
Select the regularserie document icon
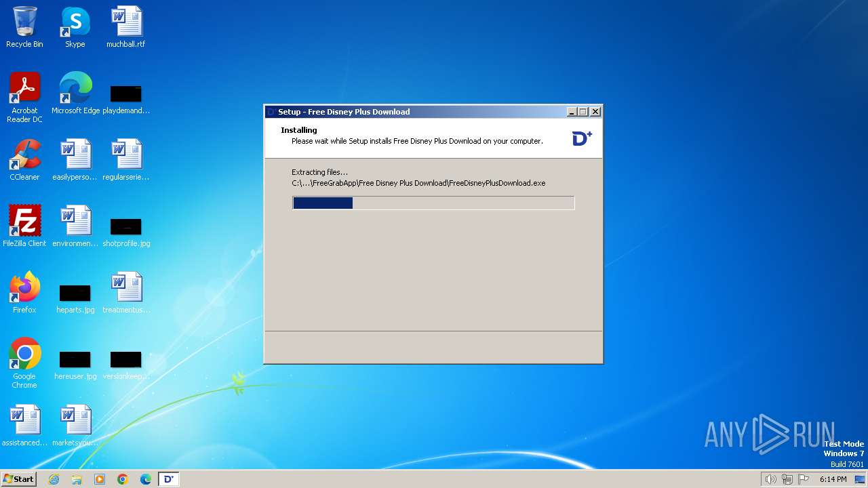coord(126,160)
